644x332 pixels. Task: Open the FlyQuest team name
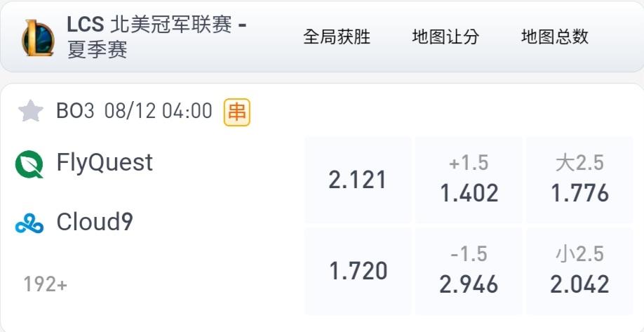[105, 163]
